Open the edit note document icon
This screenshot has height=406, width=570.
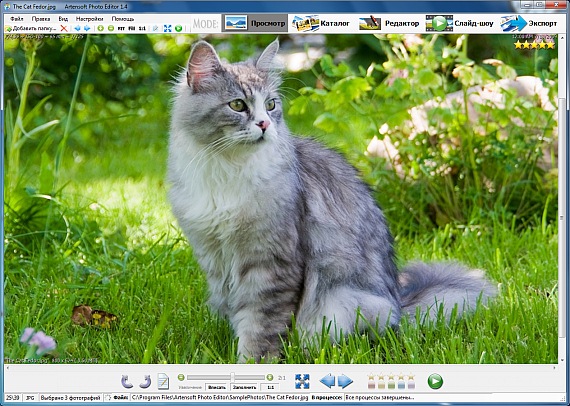[163, 381]
